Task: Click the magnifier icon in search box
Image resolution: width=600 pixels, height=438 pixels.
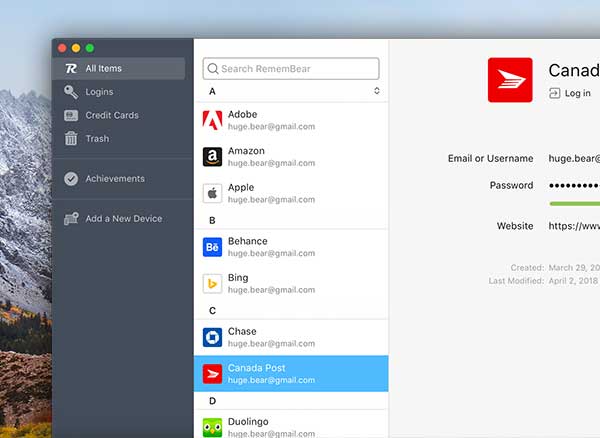Action: (212, 68)
